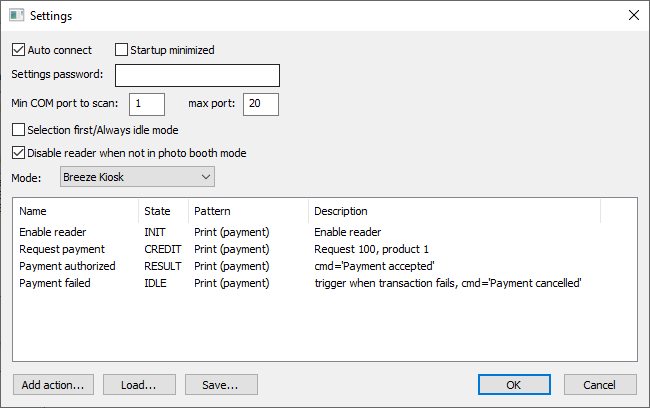
Task: Select the Payment failed action row
Action: [55, 283]
